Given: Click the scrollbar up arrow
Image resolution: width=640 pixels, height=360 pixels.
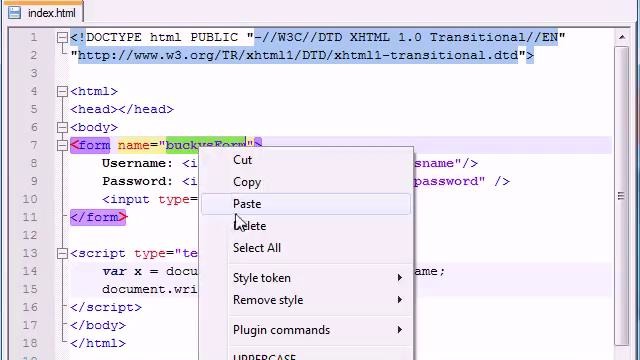Looking at the screenshot, I should pyautogui.click(x=622, y=37).
